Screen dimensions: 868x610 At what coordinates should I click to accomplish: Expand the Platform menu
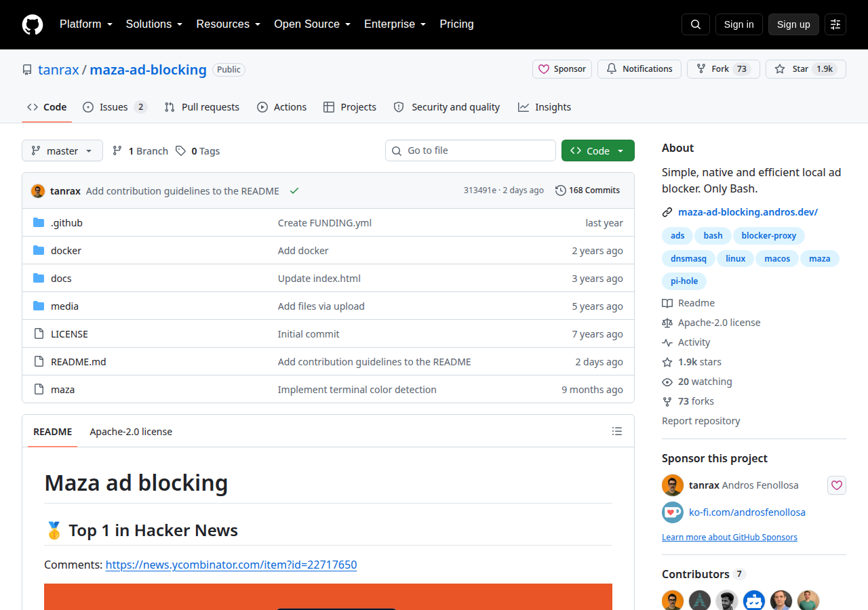point(85,24)
